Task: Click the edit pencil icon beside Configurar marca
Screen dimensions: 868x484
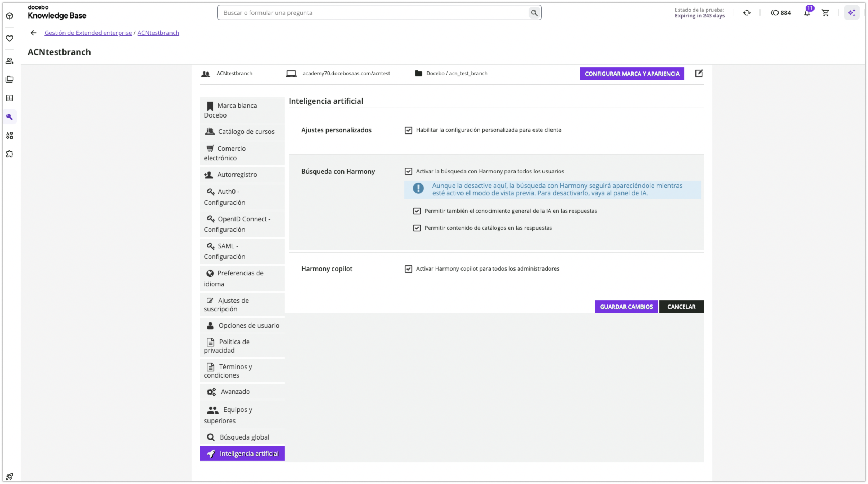Action: tap(699, 74)
